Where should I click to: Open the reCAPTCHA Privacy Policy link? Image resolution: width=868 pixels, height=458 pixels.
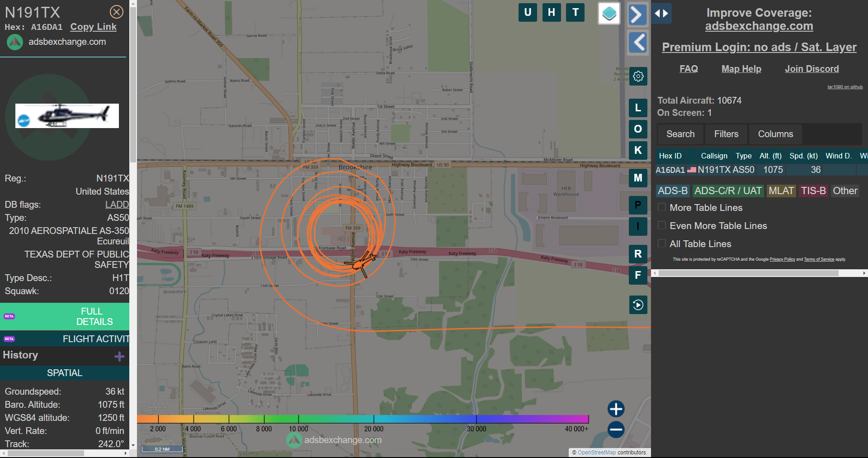[x=782, y=259]
